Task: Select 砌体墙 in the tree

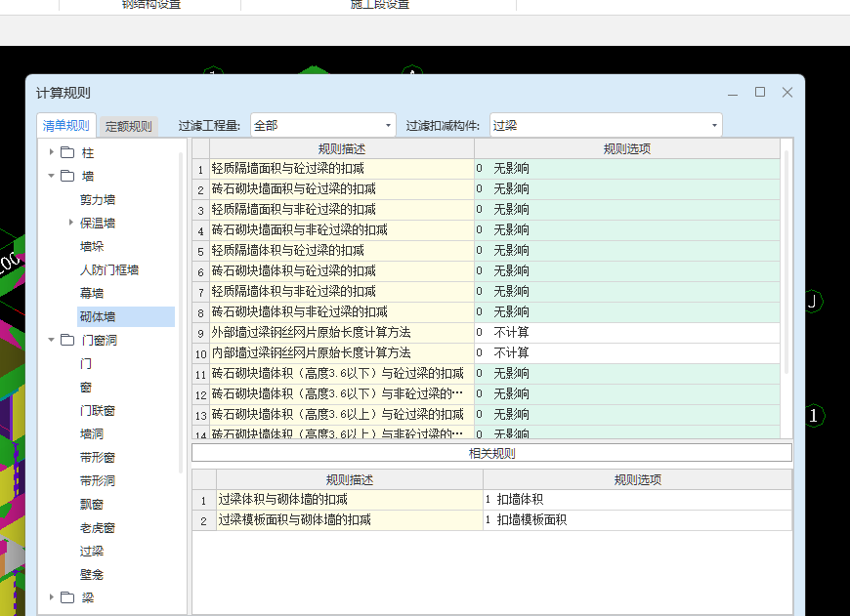Action: (x=126, y=316)
